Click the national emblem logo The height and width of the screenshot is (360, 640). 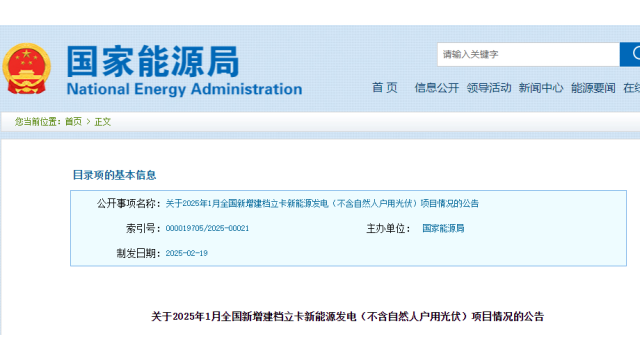coord(27,69)
